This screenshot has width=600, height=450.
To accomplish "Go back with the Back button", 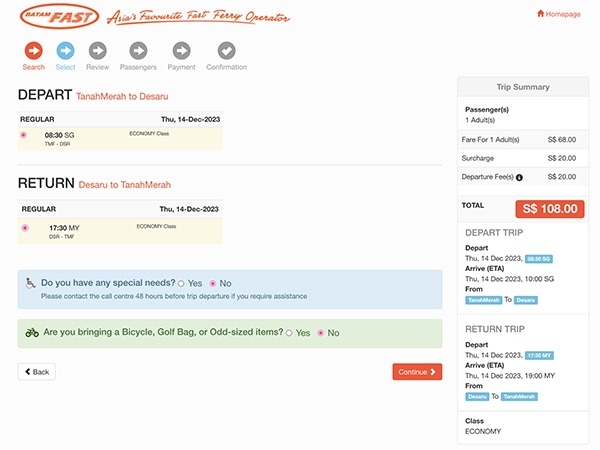I will click(x=36, y=371).
